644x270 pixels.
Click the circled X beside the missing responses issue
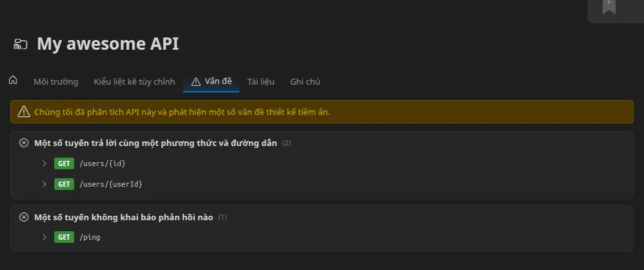24,217
